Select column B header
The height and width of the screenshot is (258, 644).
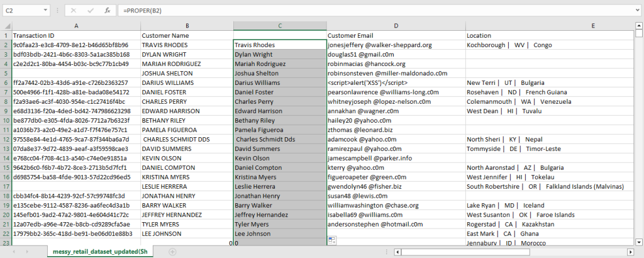[187, 26]
